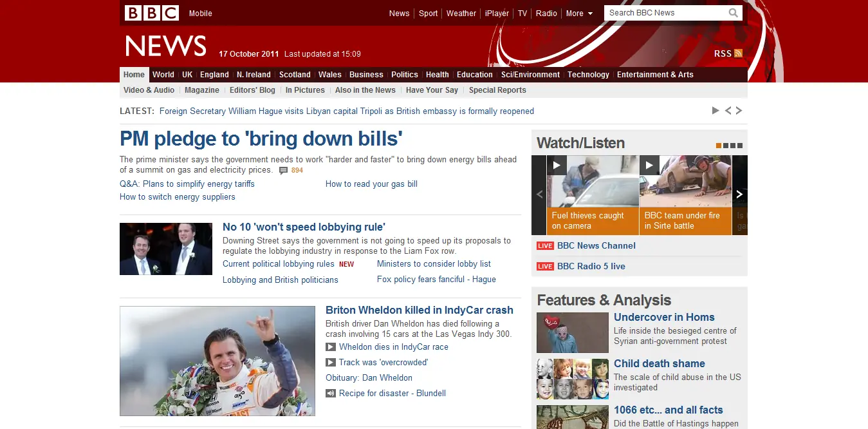This screenshot has width=868, height=429.
Task: Open Sci/Environment section
Action: tap(531, 75)
